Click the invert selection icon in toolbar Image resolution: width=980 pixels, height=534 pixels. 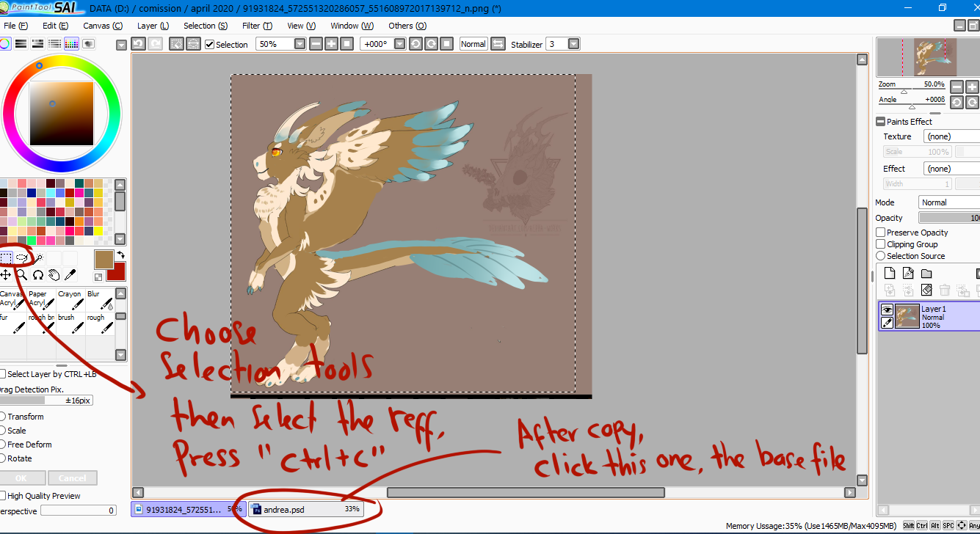pos(193,44)
